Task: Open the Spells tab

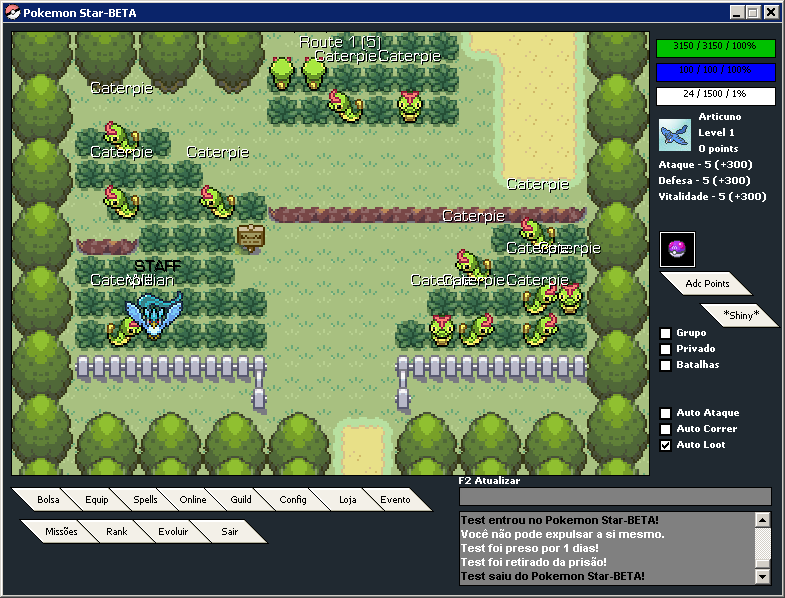Action: (x=145, y=499)
